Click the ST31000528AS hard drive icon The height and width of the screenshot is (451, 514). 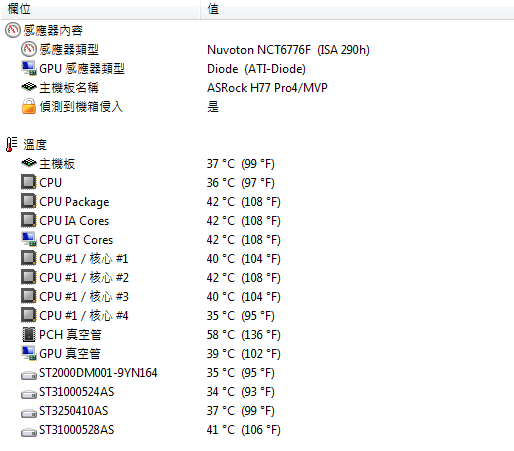(x=29, y=432)
